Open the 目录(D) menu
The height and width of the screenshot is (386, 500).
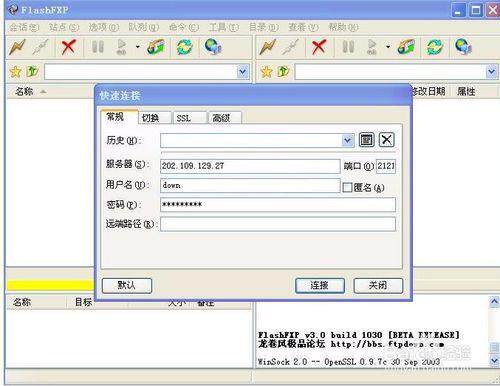click(x=264, y=27)
